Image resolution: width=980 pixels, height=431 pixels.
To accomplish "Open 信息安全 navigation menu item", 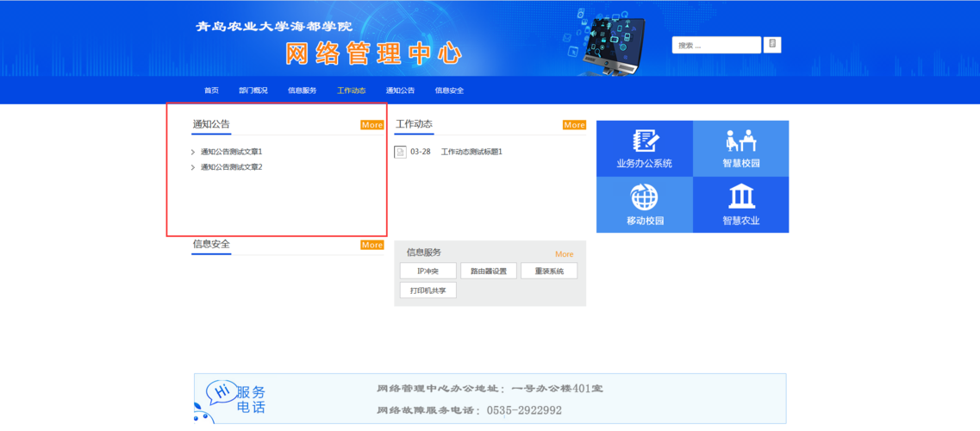I will coord(449,91).
